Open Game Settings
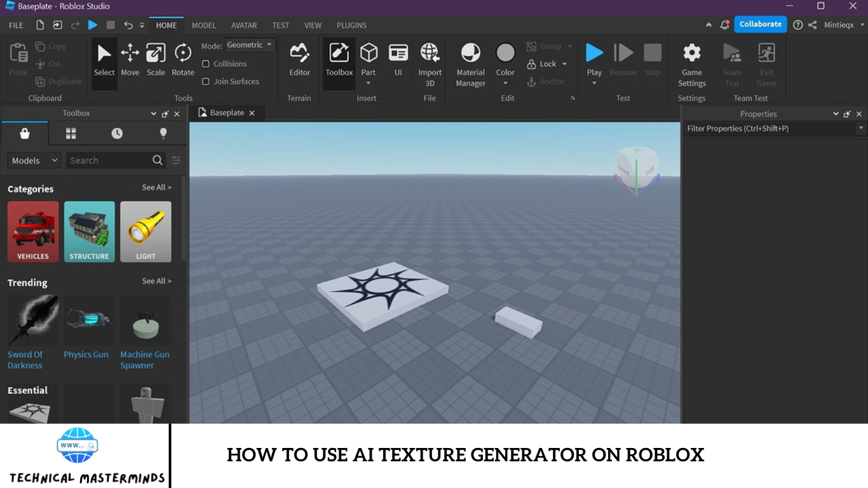This screenshot has width=868, height=488. [691, 64]
